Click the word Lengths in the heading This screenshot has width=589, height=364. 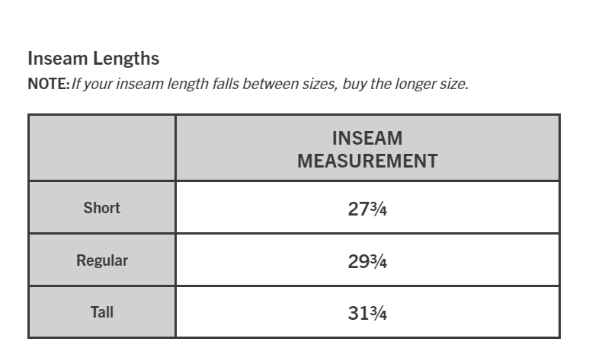pos(126,59)
